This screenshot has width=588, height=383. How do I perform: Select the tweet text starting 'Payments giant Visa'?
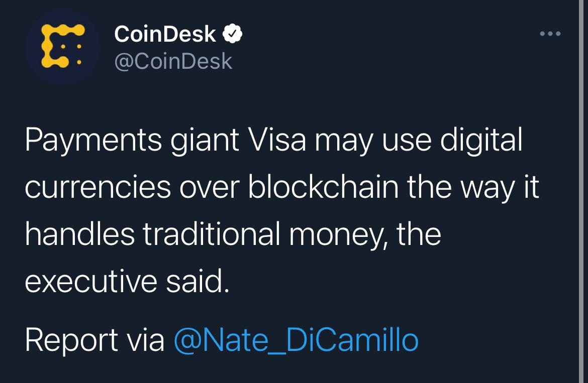(x=282, y=210)
